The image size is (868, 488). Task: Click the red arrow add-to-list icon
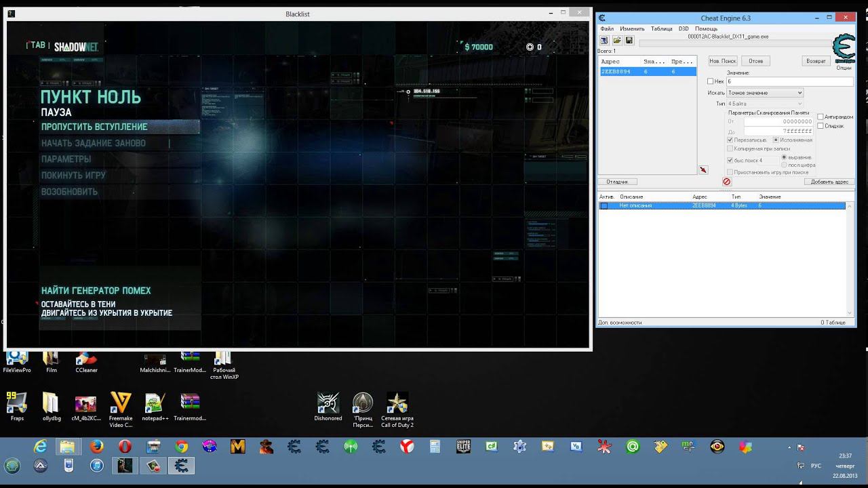point(703,170)
